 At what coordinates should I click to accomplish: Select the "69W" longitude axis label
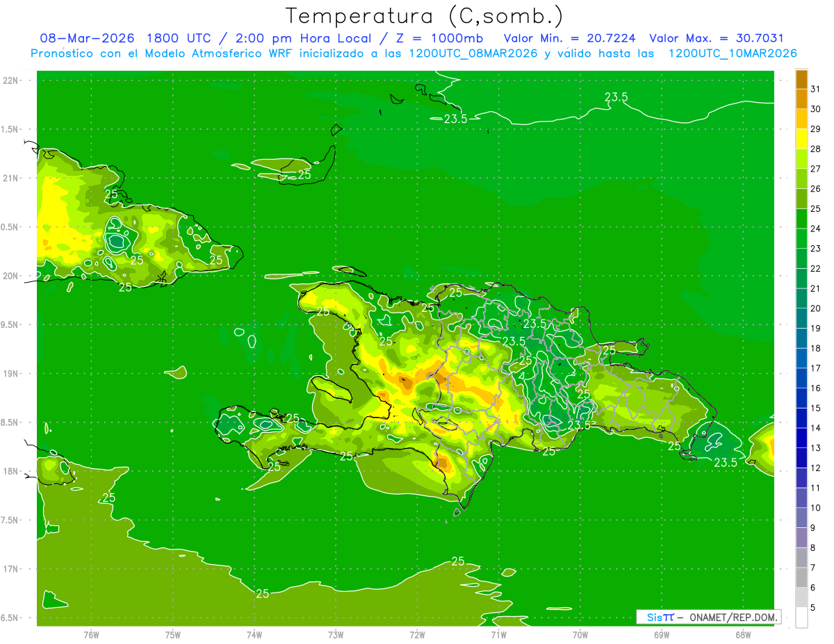[x=662, y=635]
